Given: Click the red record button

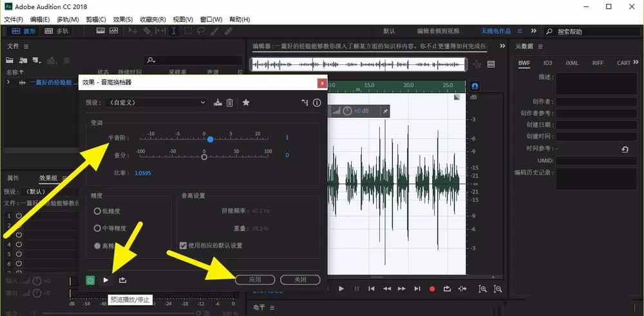Looking at the screenshot, I should coord(432,289).
